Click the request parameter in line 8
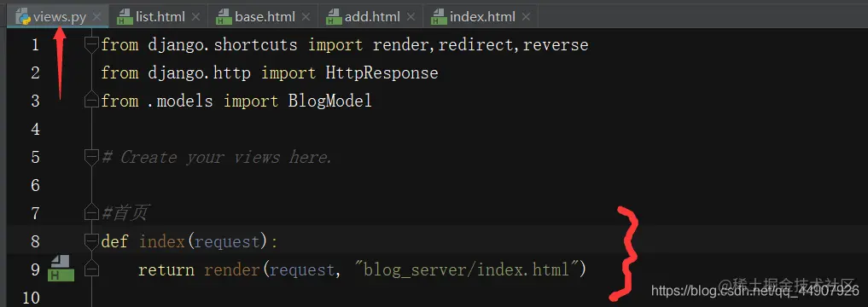The width and height of the screenshot is (868, 307). (x=227, y=241)
